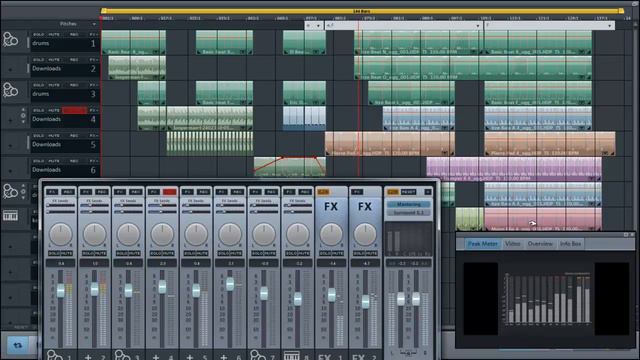Screen dimensions: 640x360
Task: Click mixer channel 4 plus icon at bottom
Action: pyautogui.click(x=156, y=357)
